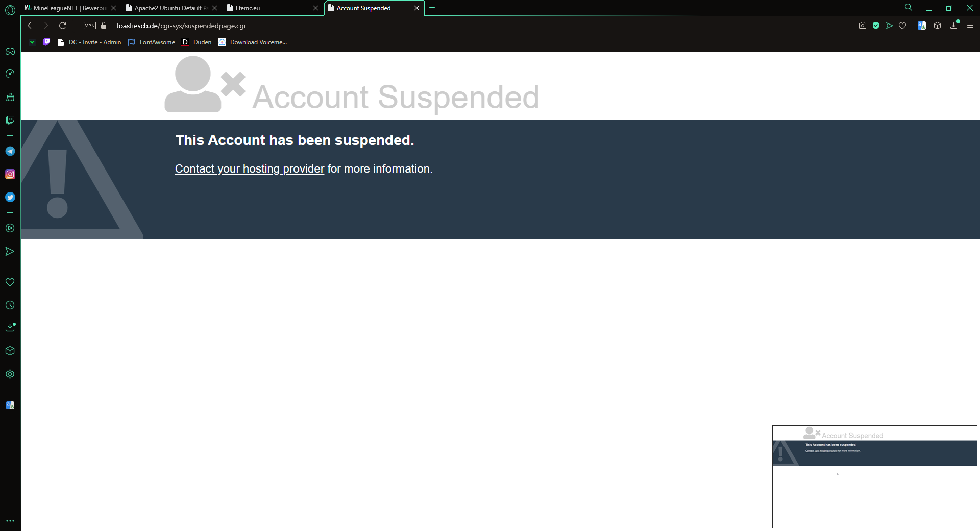Open the Duden bookmark
The width and height of the screenshot is (980, 531).
pyautogui.click(x=197, y=42)
